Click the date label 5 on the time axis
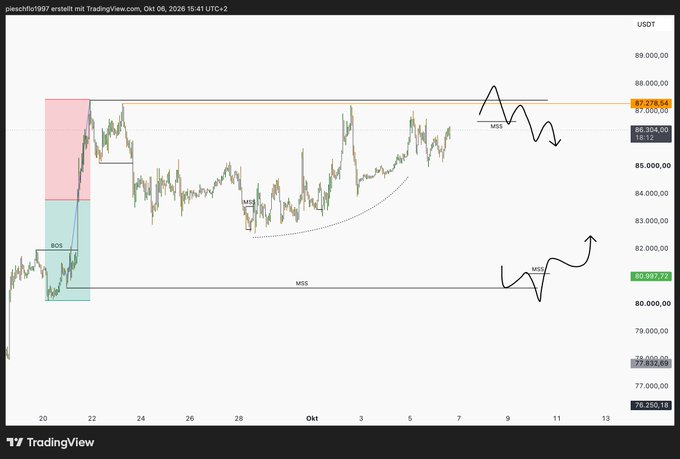The height and width of the screenshot is (459, 680). tap(410, 419)
